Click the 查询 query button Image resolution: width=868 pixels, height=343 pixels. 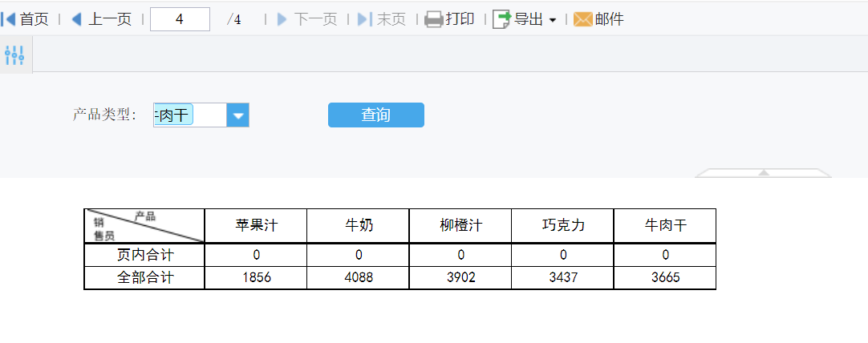point(376,115)
